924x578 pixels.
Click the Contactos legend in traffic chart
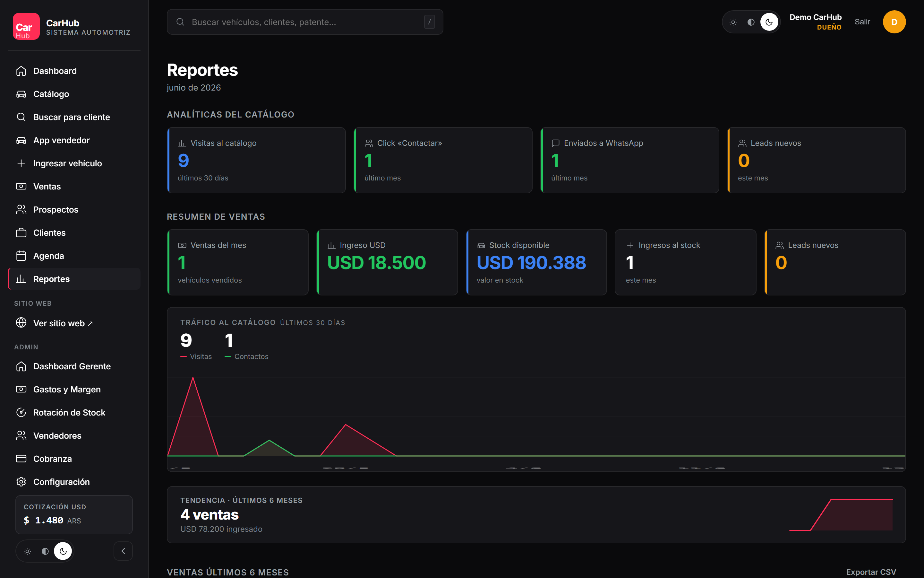[x=246, y=356]
